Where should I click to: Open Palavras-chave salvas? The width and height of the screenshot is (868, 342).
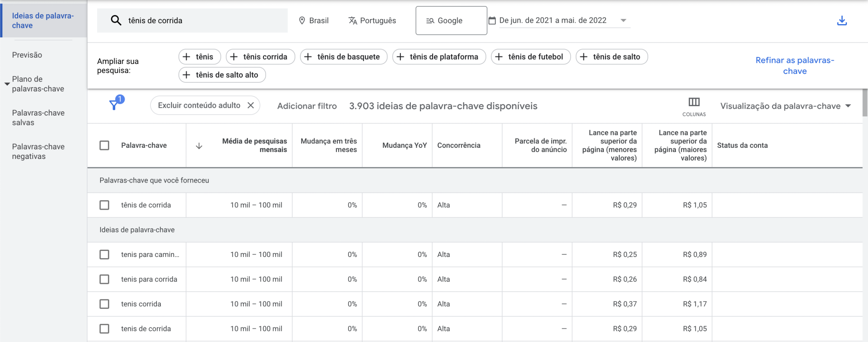click(38, 118)
